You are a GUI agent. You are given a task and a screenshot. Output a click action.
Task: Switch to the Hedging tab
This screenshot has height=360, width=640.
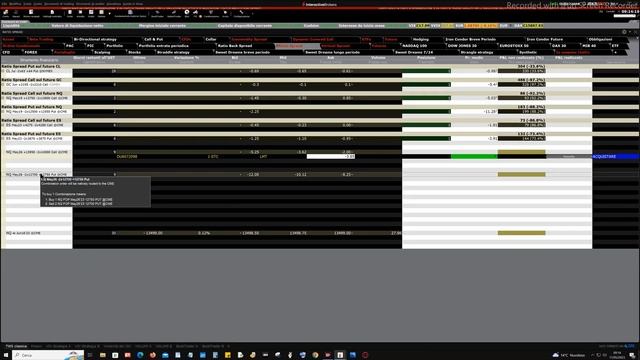coord(420,40)
